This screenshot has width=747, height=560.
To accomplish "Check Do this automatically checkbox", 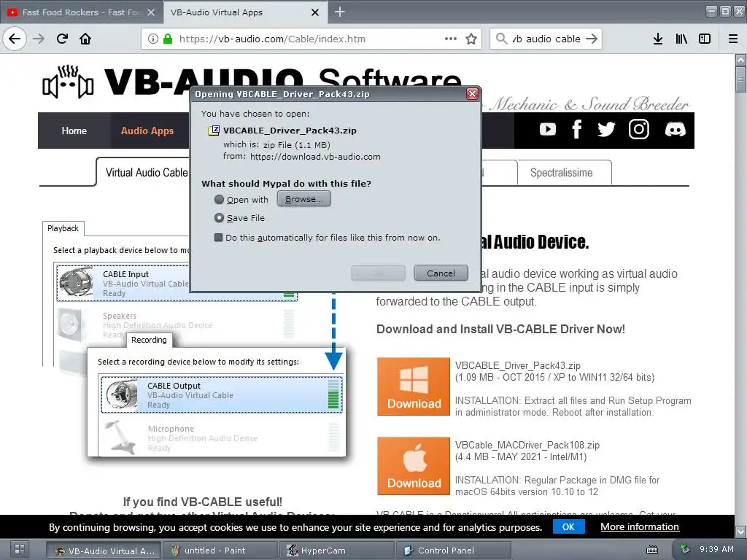I will click(219, 237).
